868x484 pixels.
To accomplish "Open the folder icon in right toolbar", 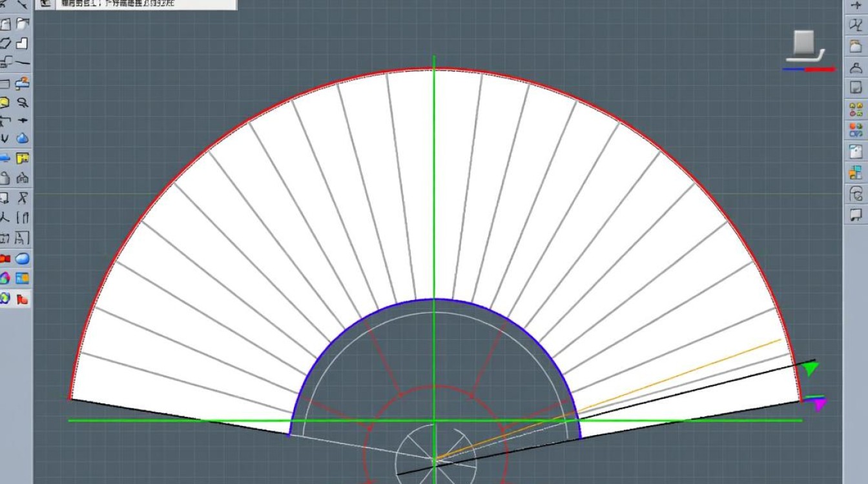I will tap(856, 46).
